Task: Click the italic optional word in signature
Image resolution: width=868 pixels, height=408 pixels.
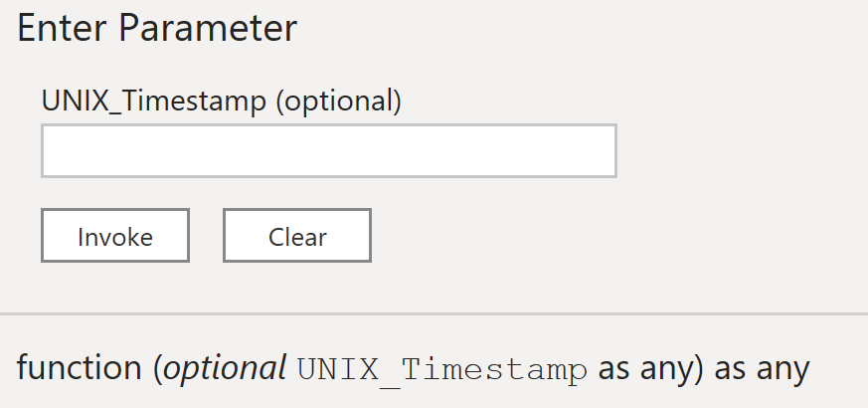Action: [225, 368]
